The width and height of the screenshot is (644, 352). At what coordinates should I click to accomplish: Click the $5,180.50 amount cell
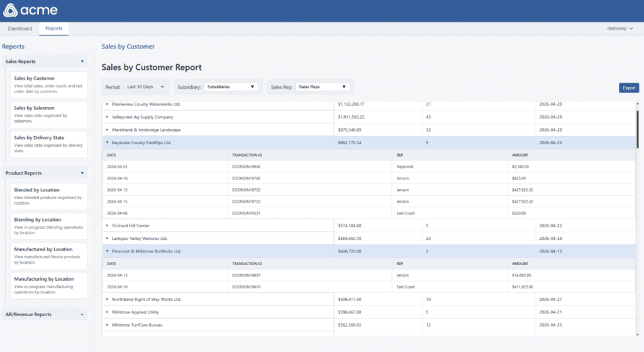pos(520,166)
